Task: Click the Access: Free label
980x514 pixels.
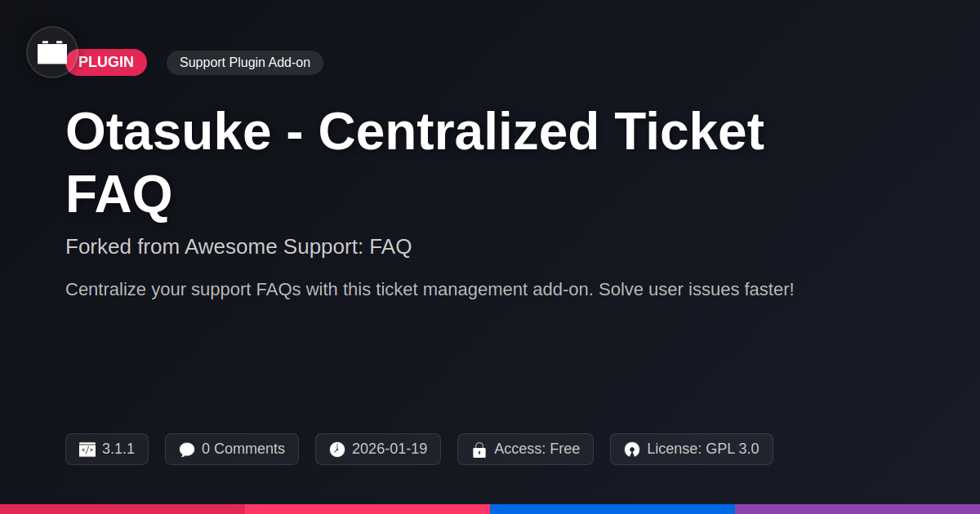Action: (x=537, y=449)
